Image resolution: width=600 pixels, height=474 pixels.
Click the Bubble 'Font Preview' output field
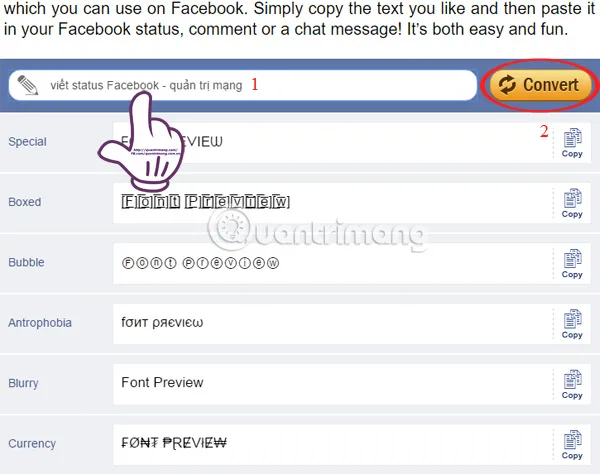(x=333, y=264)
